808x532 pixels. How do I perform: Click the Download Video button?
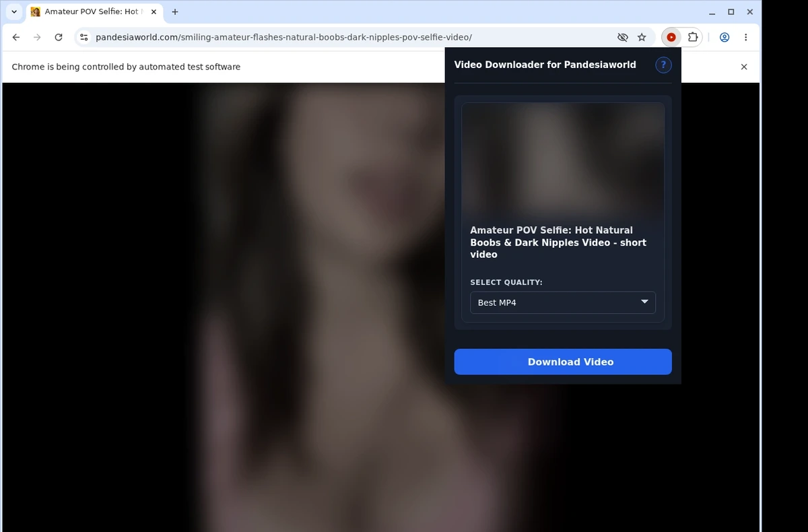[563, 362]
